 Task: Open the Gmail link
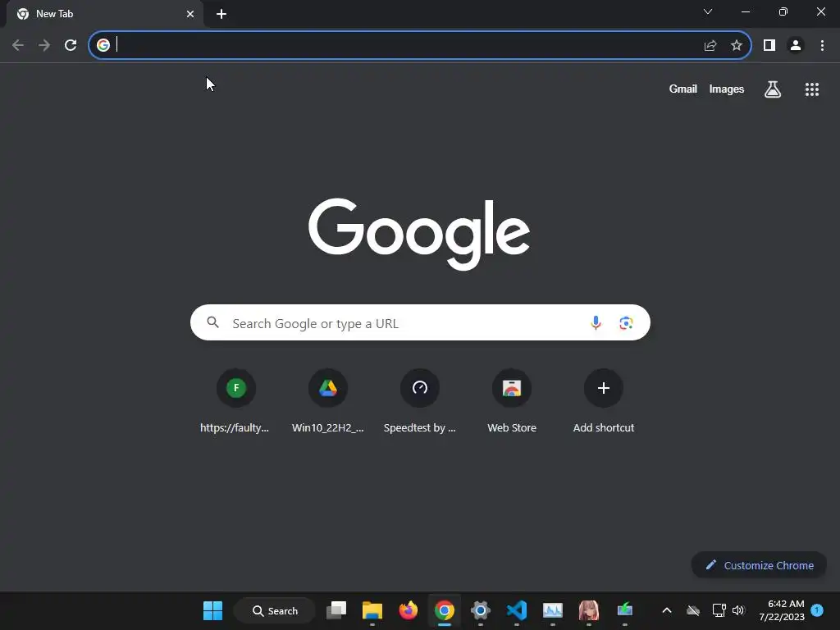pyautogui.click(x=682, y=89)
